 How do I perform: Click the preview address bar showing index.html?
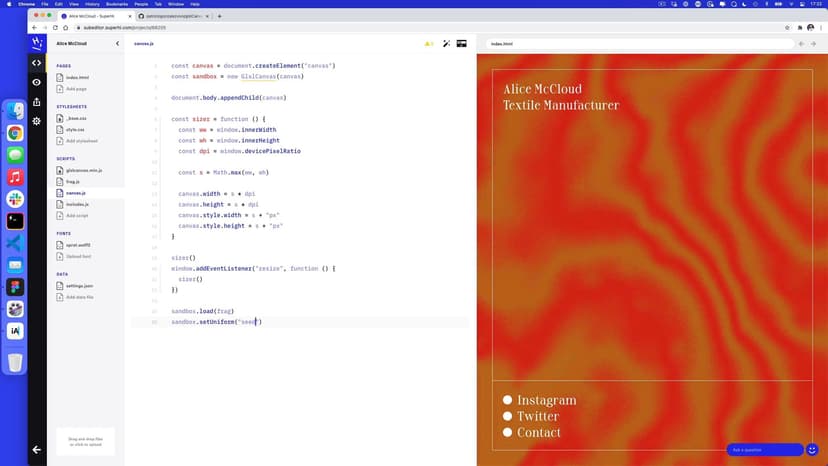(x=640, y=44)
